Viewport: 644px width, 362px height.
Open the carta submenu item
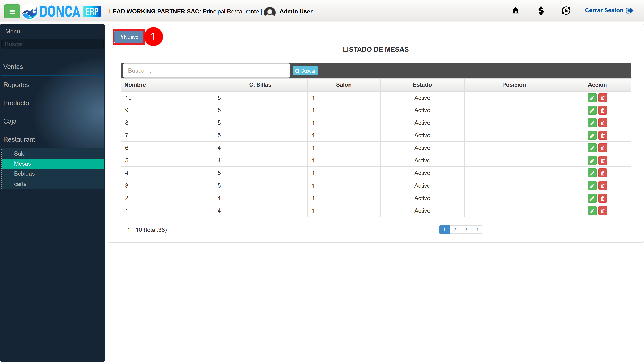click(52, 184)
